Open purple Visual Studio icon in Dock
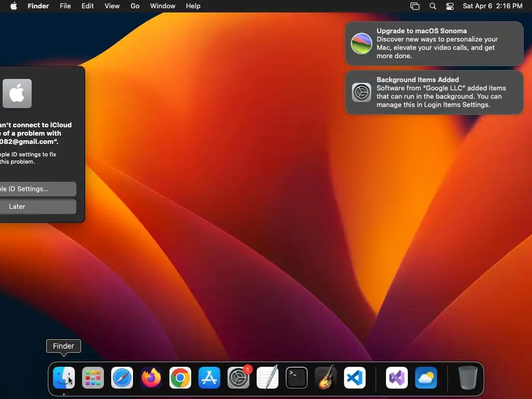 pyautogui.click(x=397, y=378)
